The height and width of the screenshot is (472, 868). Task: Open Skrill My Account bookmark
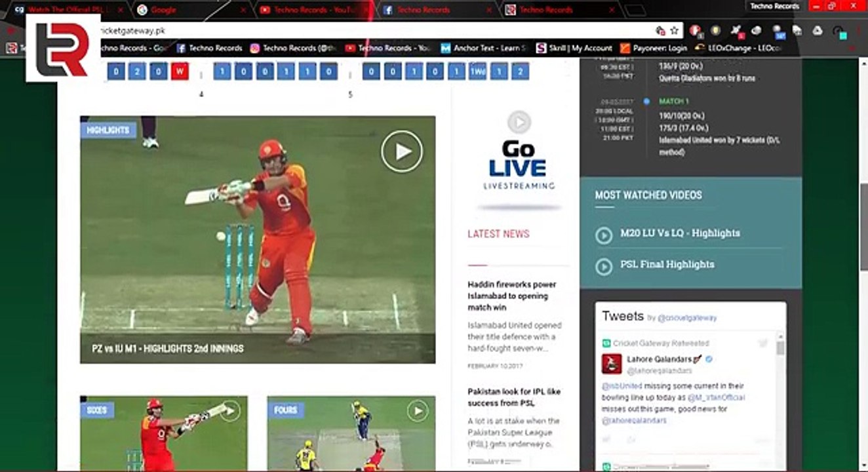[574, 48]
